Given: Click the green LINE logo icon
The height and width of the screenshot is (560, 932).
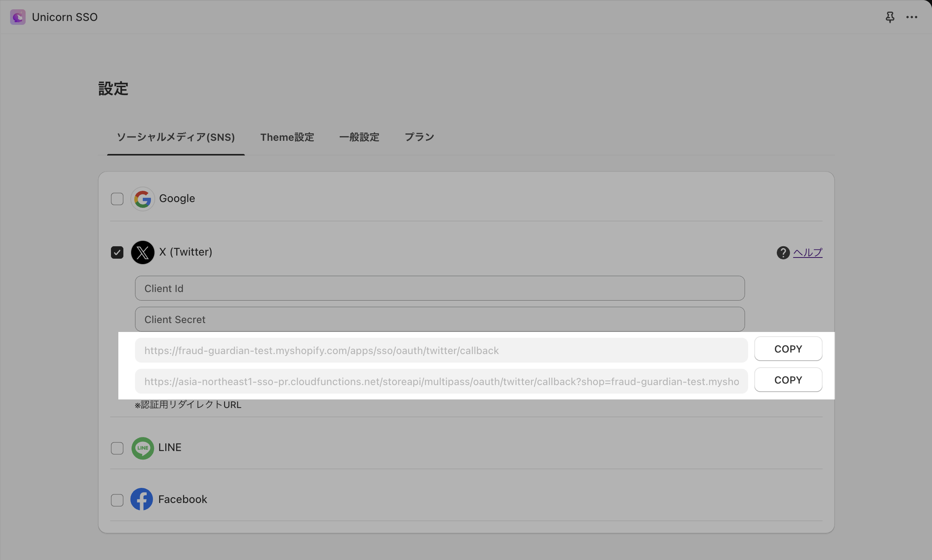Looking at the screenshot, I should 142,448.
